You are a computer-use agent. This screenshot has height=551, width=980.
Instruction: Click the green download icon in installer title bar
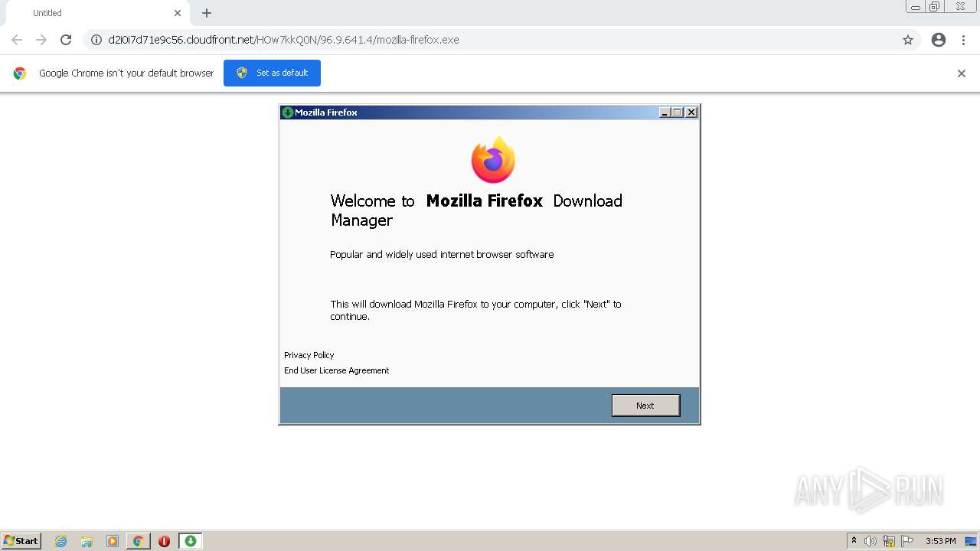tap(288, 112)
